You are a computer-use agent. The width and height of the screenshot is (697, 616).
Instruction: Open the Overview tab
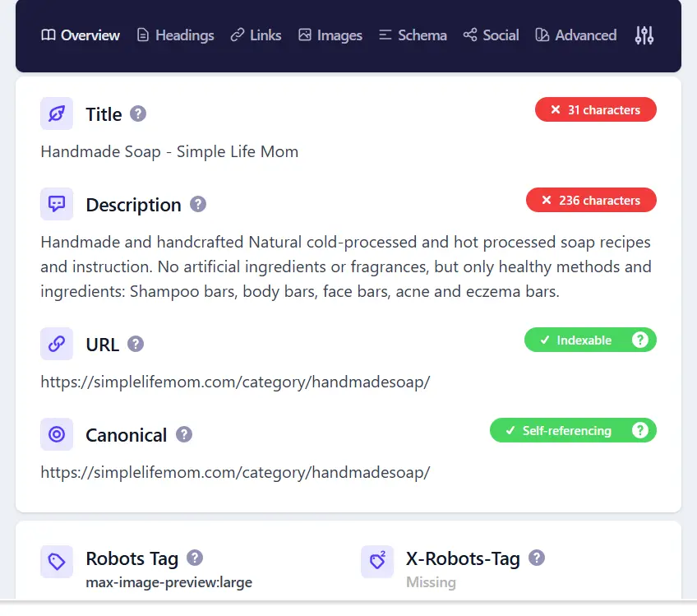click(81, 35)
